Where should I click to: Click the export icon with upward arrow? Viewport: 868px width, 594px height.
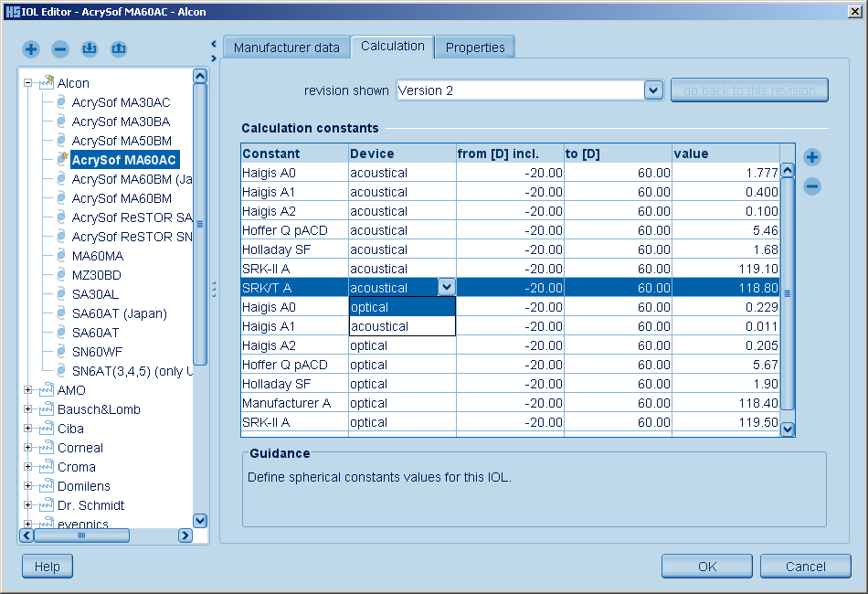pos(118,48)
